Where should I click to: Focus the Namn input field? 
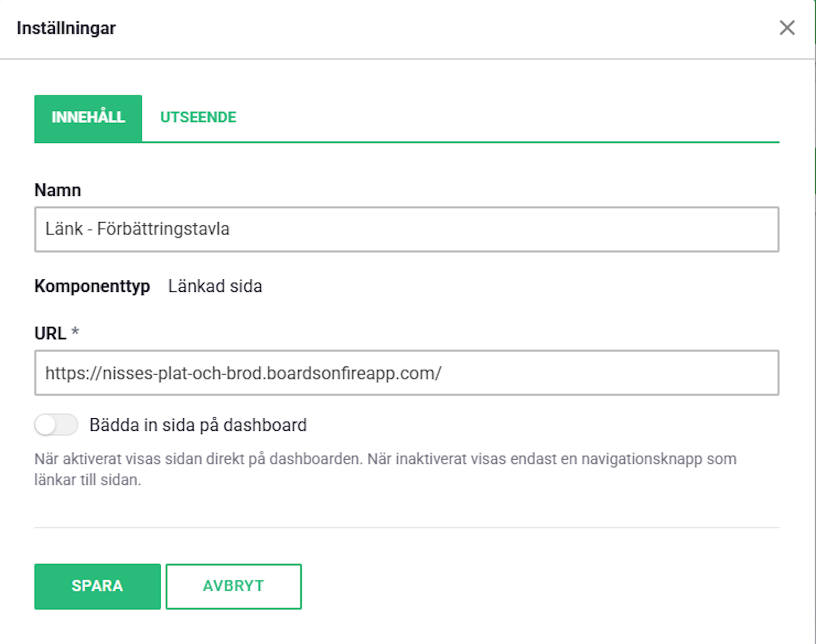tap(406, 229)
